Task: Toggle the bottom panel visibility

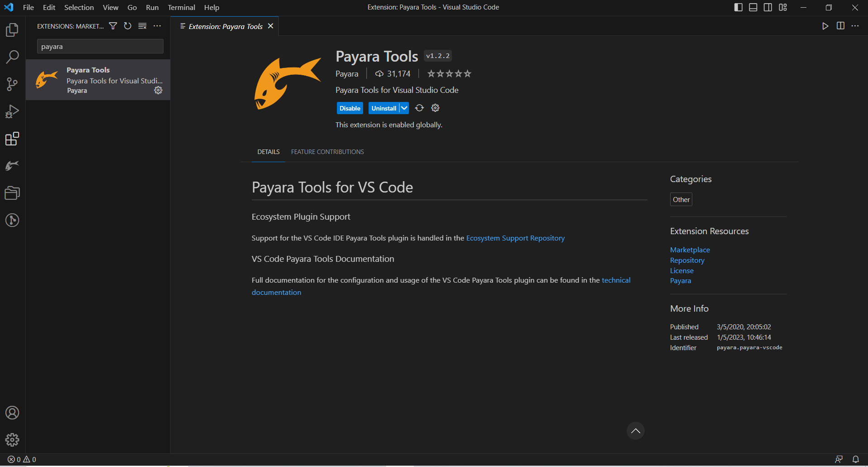Action: point(753,7)
